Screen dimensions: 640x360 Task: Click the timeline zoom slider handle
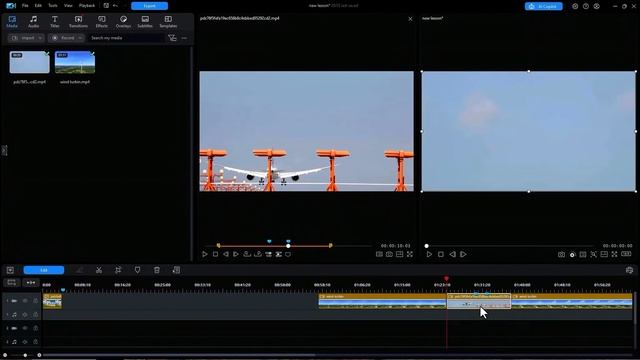25,355
